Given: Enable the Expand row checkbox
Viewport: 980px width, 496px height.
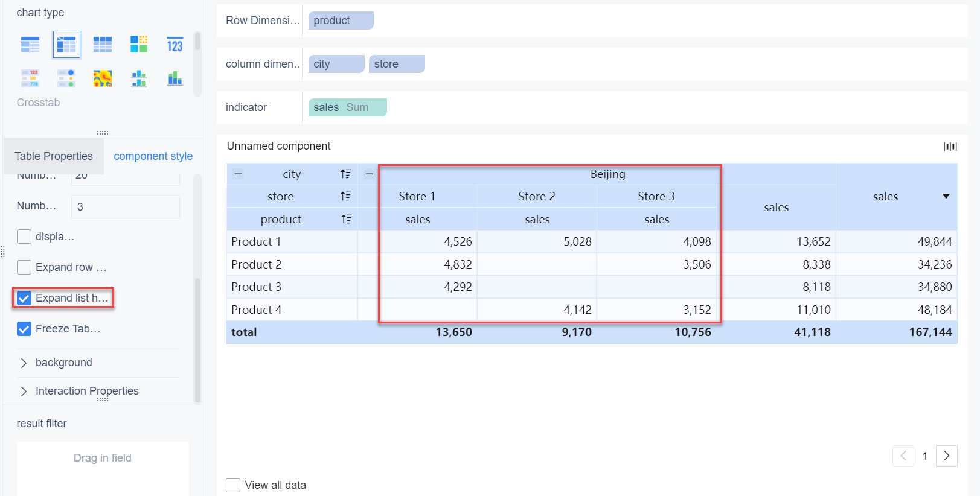Looking at the screenshot, I should [24, 267].
